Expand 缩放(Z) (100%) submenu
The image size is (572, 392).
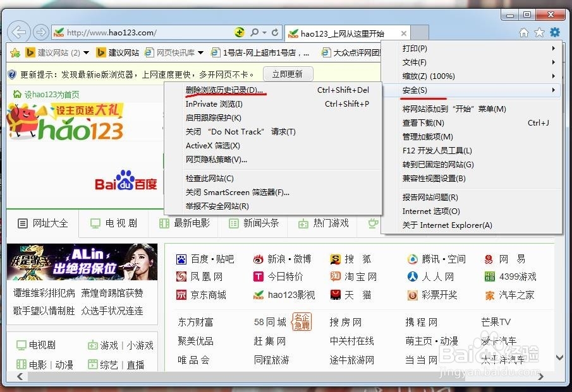[x=472, y=76]
